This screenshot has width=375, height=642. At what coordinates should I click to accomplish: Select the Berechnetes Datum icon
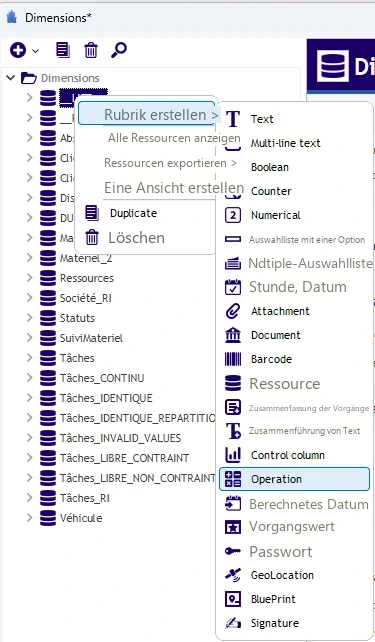(x=233, y=504)
